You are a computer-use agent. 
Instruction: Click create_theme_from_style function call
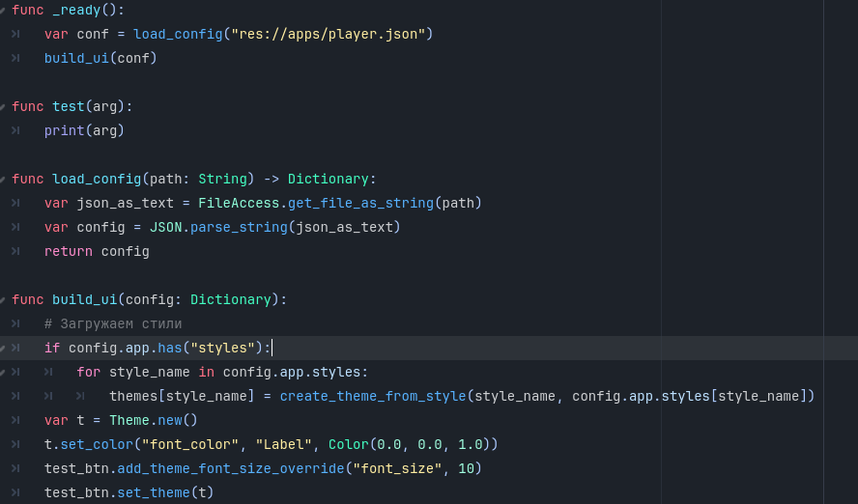click(x=373, y=396)
